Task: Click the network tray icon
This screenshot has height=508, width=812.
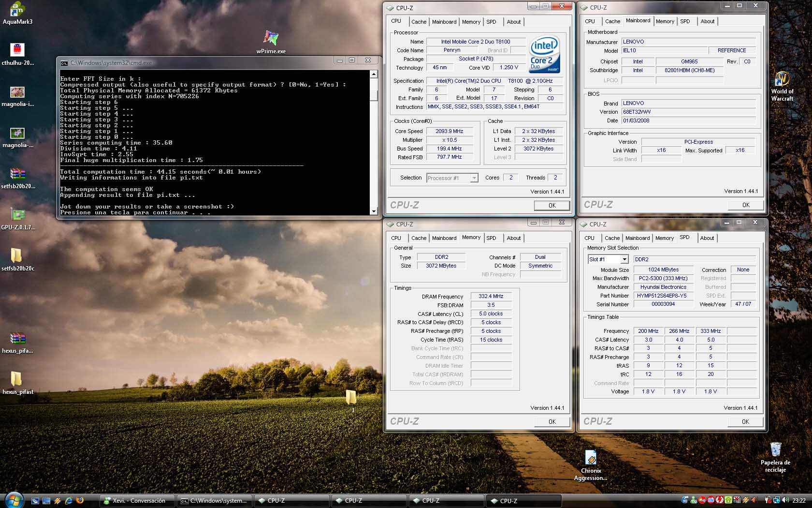Action: pos(777,500)
